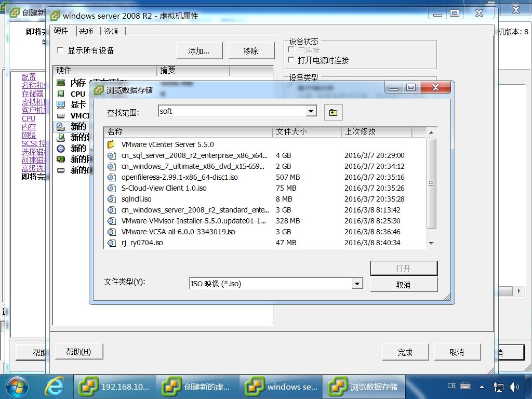Expand the 查找范围 soft dropdown
Viewport: 532px width, 399px height.
coord(311,111)
